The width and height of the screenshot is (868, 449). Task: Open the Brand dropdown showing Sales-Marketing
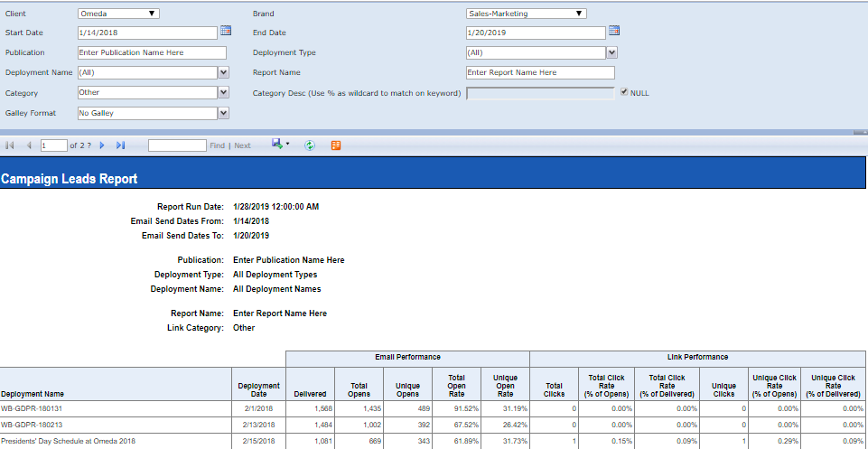[579, 14]
